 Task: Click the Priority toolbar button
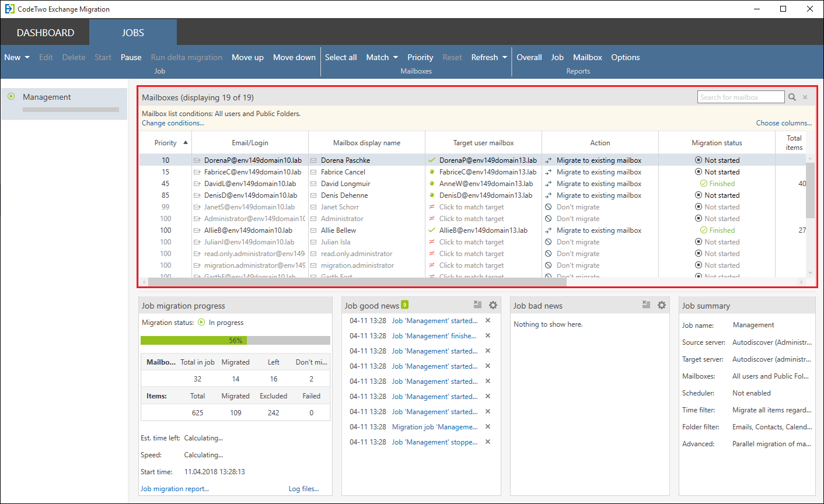[420, 57]
